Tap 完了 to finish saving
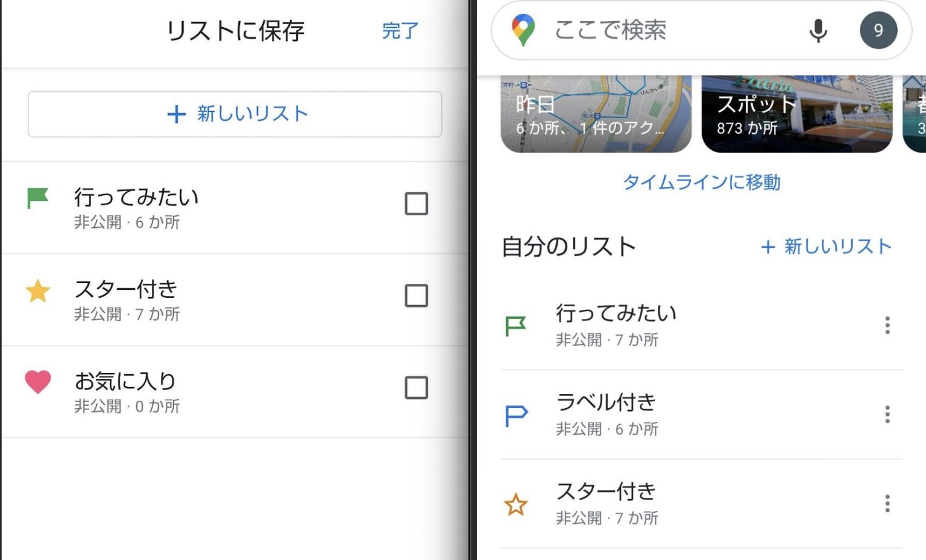Screen dimensions: 926x560 tap(400, 31)
